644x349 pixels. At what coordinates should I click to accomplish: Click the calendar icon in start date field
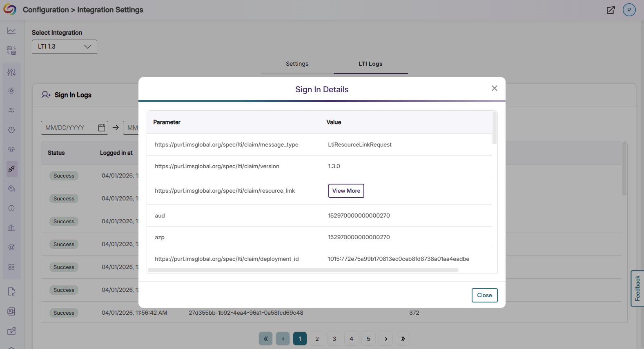102,128
